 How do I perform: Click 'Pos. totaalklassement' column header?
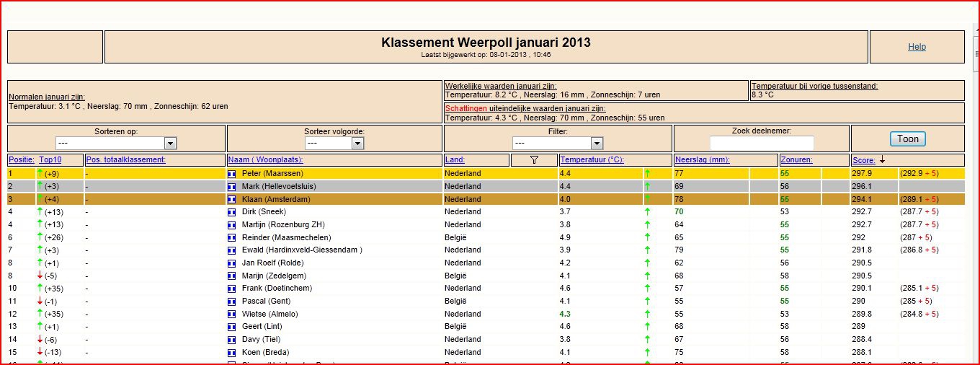point(126,159)
